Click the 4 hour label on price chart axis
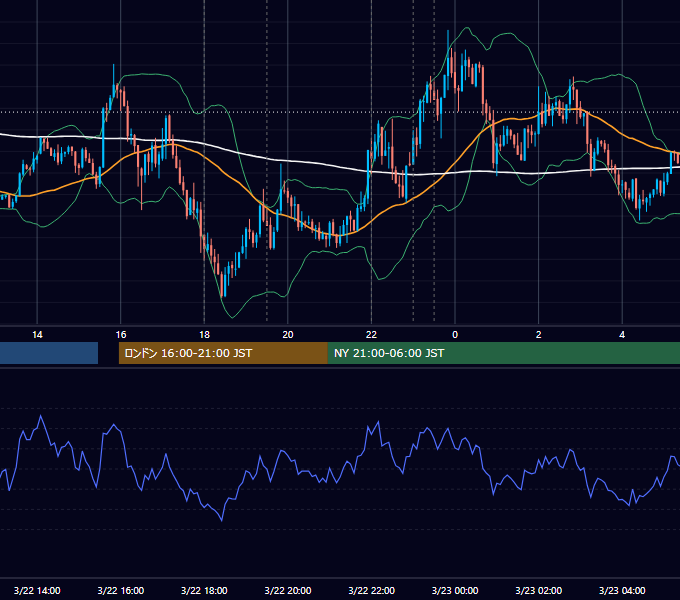This screenshot has height=600, width=680. click(x=622, y=335)
